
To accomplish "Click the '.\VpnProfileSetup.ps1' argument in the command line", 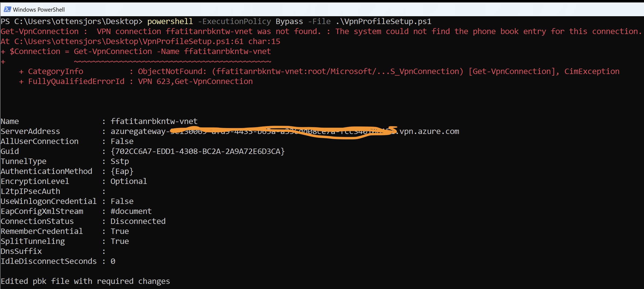I will (x=383, y=21).
